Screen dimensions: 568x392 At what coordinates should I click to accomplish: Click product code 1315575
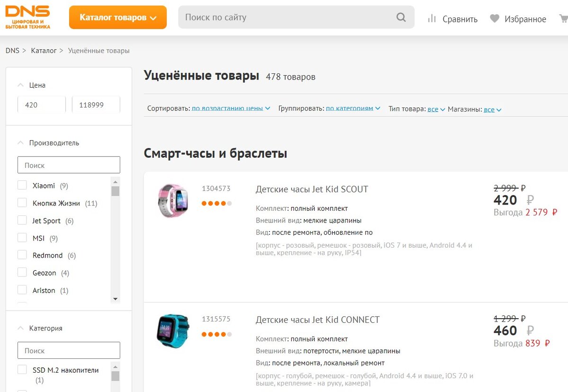[216, 319]
